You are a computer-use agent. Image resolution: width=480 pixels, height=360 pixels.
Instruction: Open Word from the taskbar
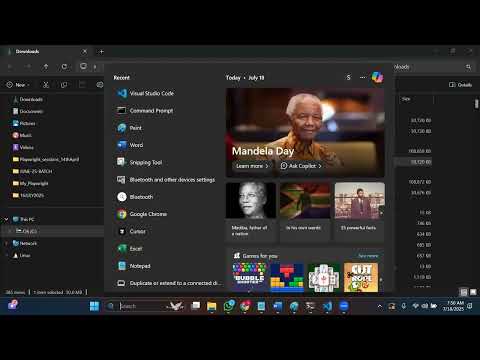click(278, 306)
